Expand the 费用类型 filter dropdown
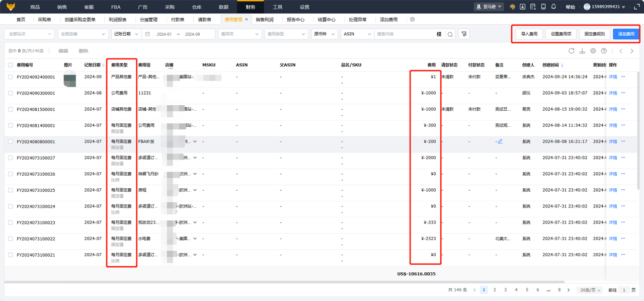The height and width of the screenshot is (301, 644). pos(286,34)
